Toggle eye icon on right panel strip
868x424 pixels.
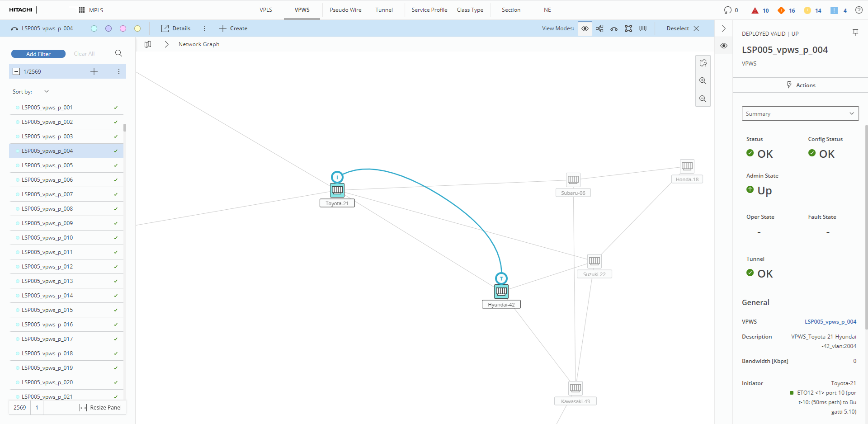(724, 46)
